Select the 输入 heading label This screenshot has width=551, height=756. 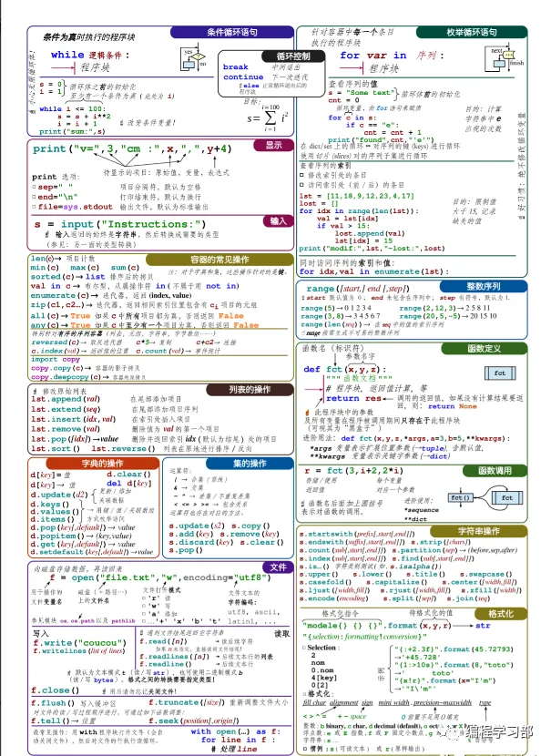coord(278,220)
